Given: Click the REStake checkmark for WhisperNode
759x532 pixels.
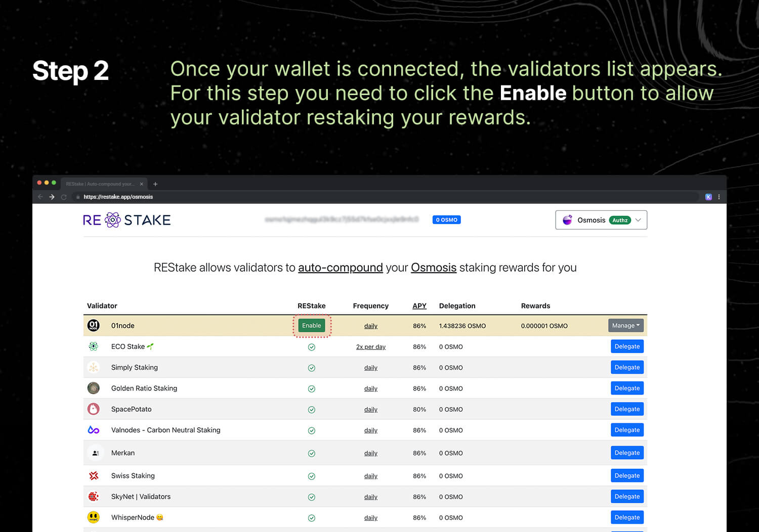Looking at the screenshot, I should pyautogui.click(x=312, y=518).
